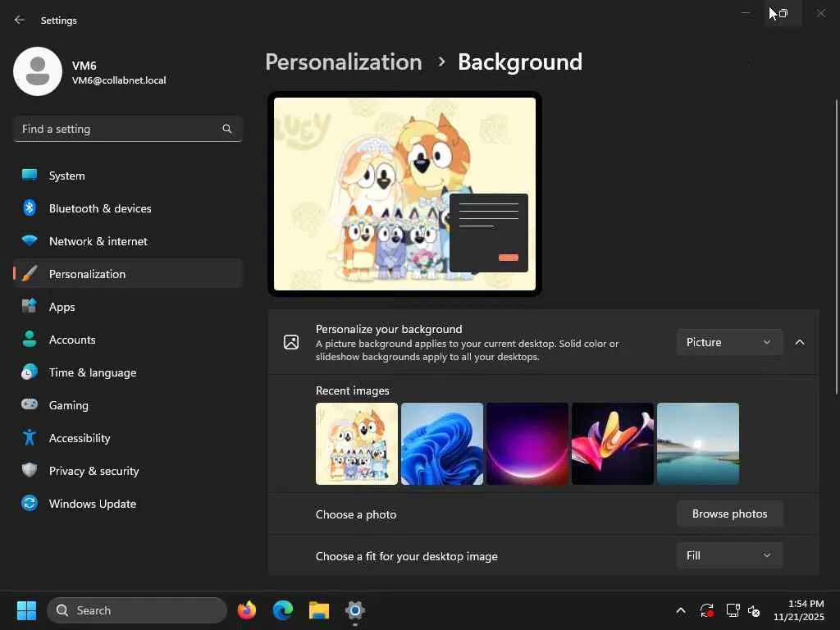Click the 'Choose a photo' label

click(356, 514)
